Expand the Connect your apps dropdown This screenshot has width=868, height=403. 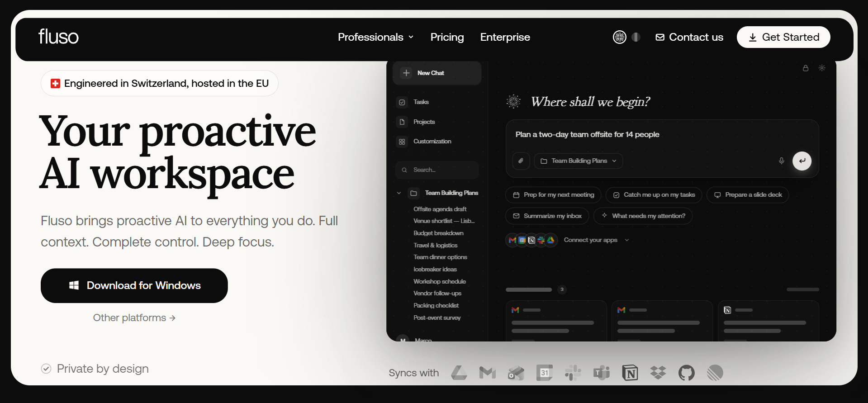(x=596, y=240)
